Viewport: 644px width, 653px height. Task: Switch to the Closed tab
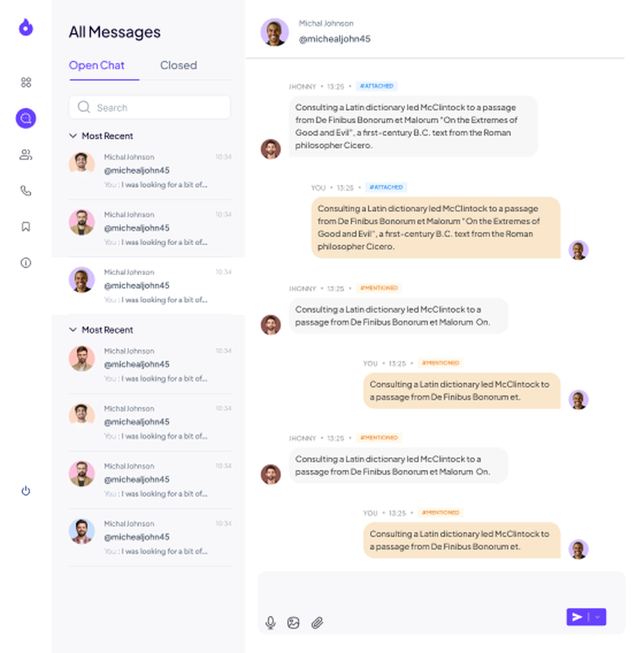pos(179,66)
